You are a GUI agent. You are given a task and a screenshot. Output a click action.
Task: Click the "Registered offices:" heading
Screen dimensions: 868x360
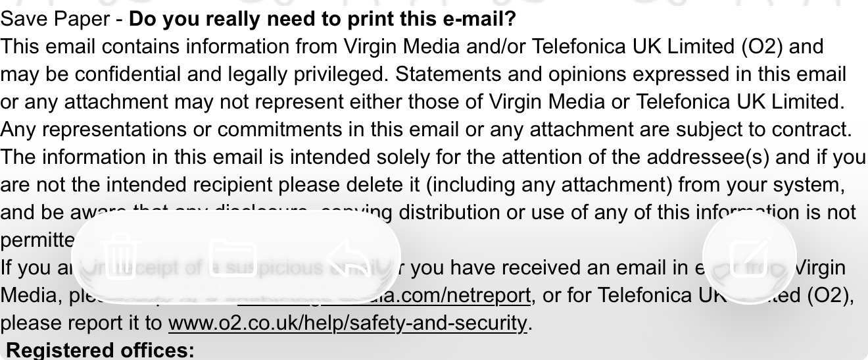[100, 349]
